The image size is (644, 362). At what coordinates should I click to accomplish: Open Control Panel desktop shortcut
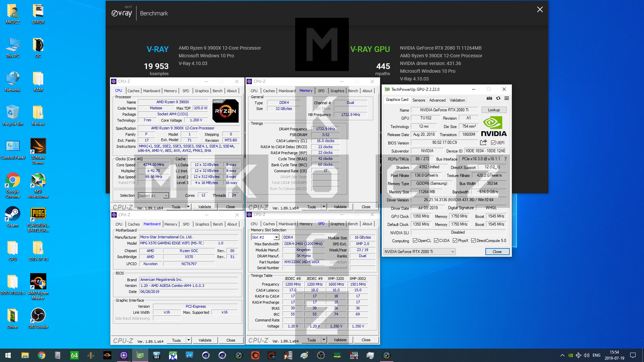[x=13, y=149]
